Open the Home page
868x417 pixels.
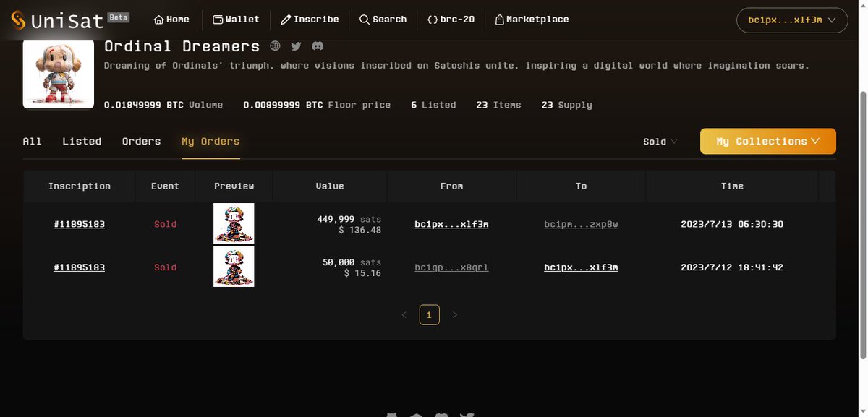point(171,20)
